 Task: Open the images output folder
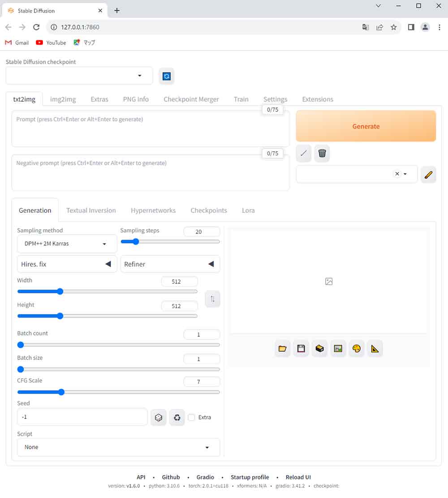point(282,349)
